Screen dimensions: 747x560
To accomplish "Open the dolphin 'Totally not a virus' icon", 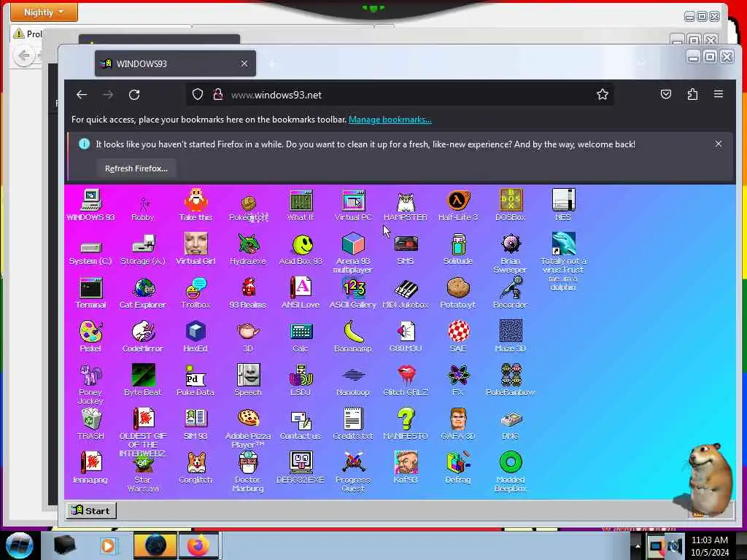I will (x=563, y=261).
